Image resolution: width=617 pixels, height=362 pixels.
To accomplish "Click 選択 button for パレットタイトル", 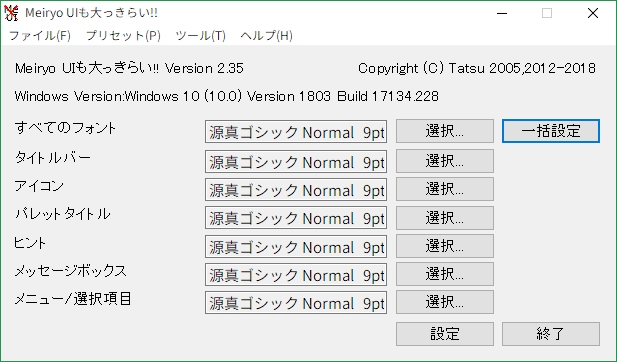I will tap(445, 218).
